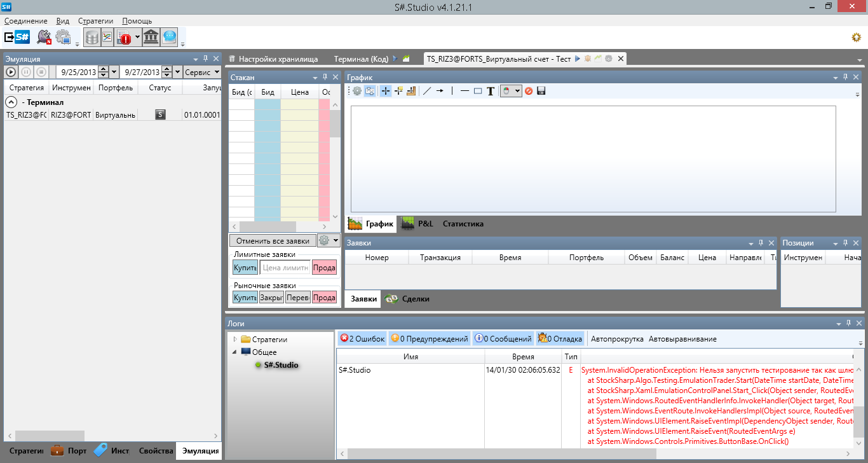The height and width of the screenshot is (463, 868).
Task: Click the connection plug icon
Action: point(44,38)
